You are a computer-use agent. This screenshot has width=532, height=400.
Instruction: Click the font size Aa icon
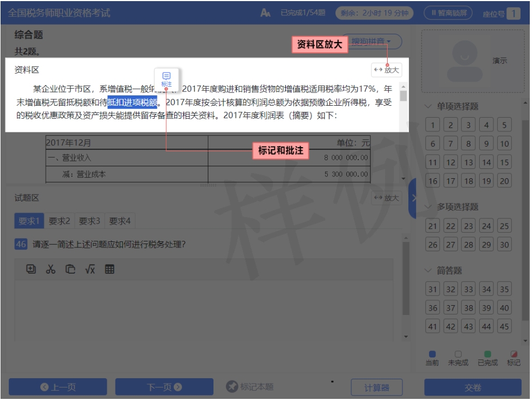click(x=265, y=13)
